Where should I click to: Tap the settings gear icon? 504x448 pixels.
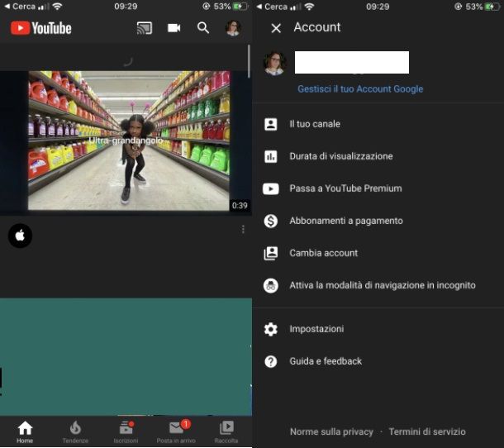point(271,329)
